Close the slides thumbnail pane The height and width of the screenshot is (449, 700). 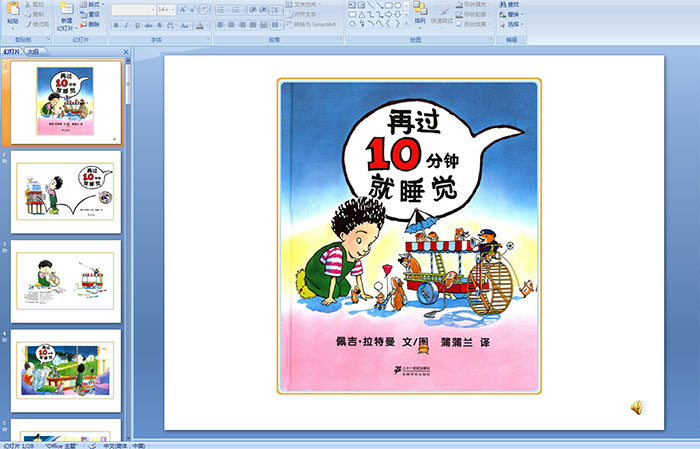(126, 52)
